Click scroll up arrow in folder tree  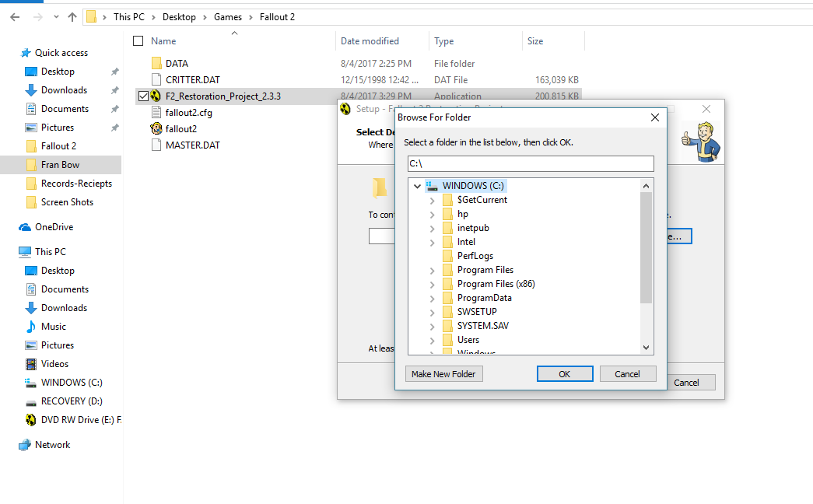646,186
